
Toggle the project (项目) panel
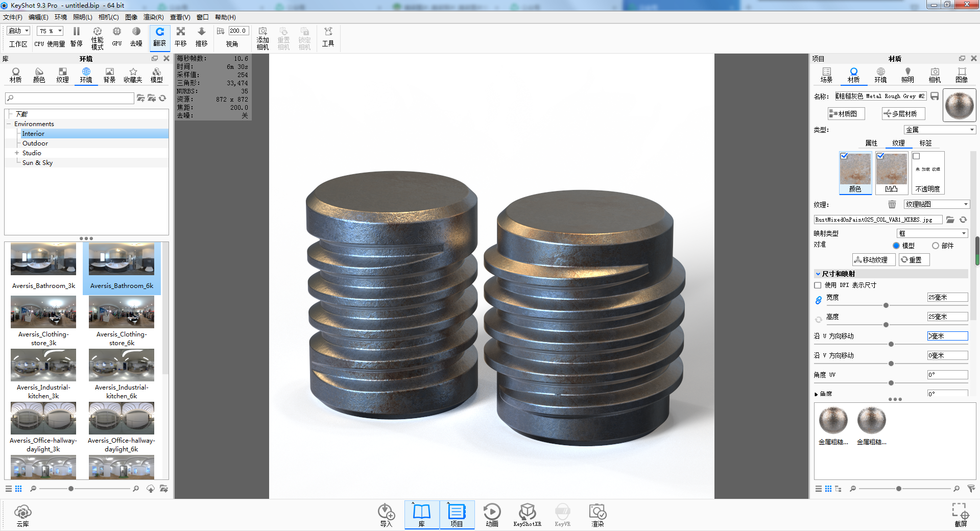pyautogui.click(x=457, y=515)
